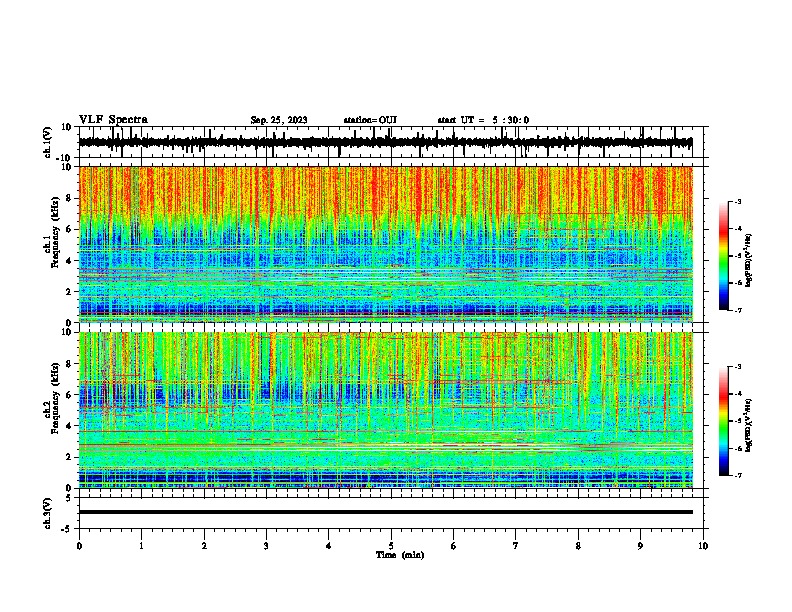This screenshot has height=612, width=792.
Task: Click the time axis tick "10" at the right end
Action: 703,546
